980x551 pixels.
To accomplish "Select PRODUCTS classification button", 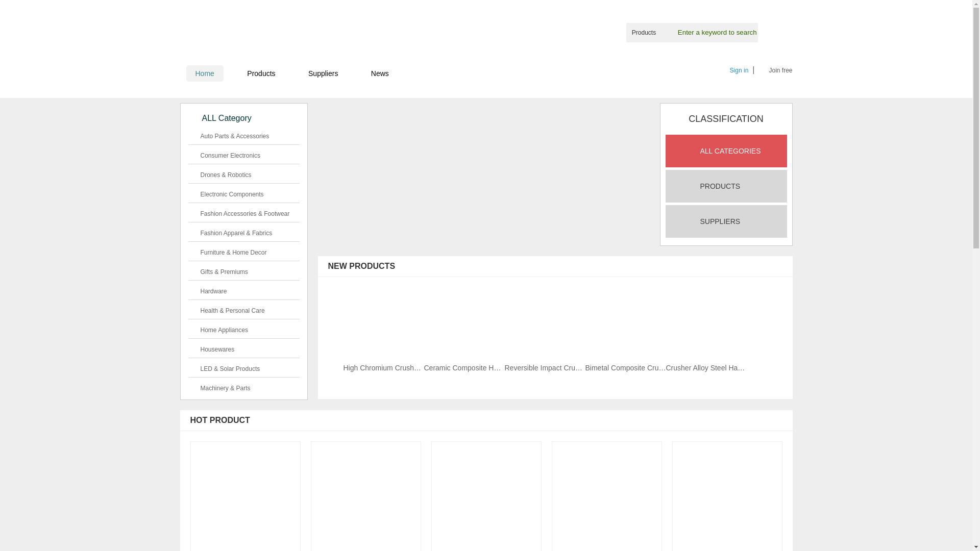I will coord(726,186).
